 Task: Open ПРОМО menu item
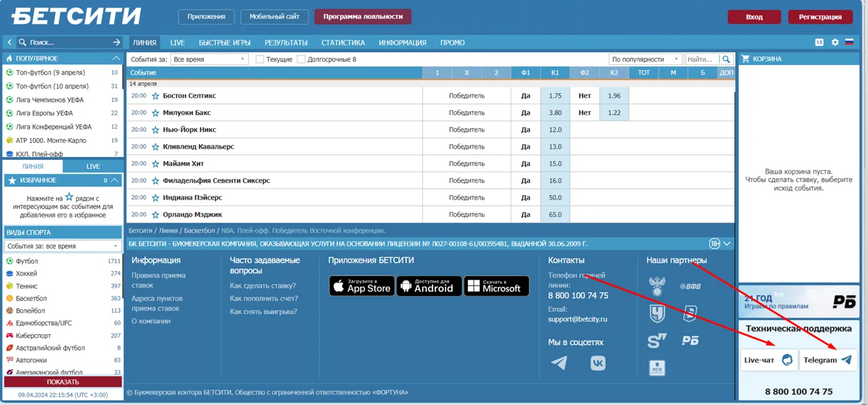(x=453, y=43)
